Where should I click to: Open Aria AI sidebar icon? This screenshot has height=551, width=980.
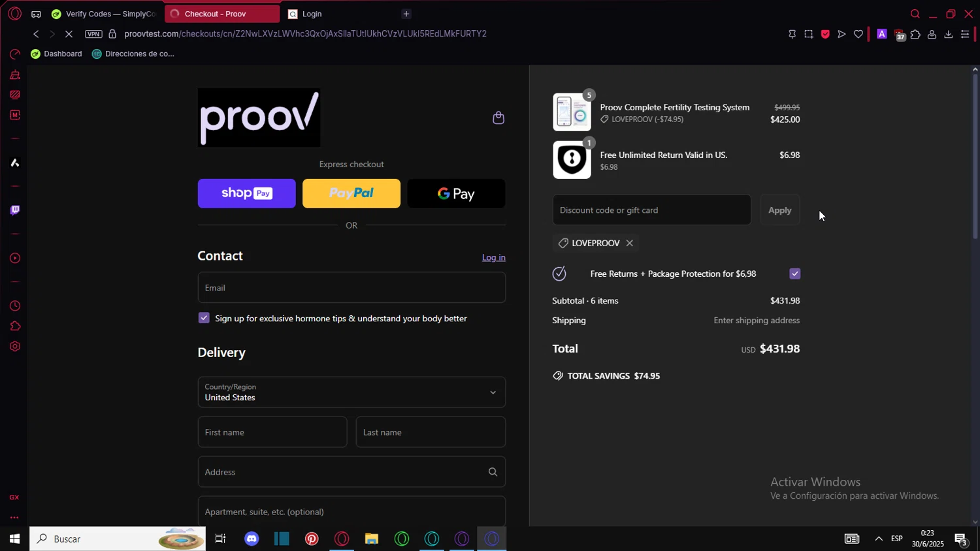click(x=14, y=163)
